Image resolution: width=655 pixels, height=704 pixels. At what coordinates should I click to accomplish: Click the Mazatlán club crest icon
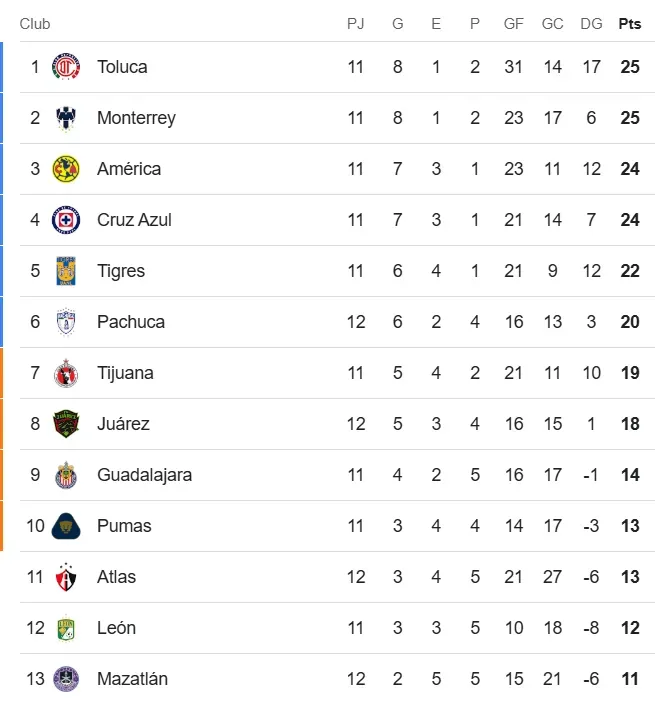(66, 679)
